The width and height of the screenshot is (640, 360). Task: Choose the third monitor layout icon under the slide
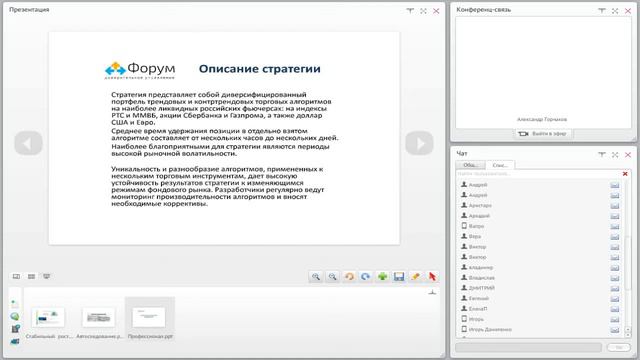coord(47,276)
